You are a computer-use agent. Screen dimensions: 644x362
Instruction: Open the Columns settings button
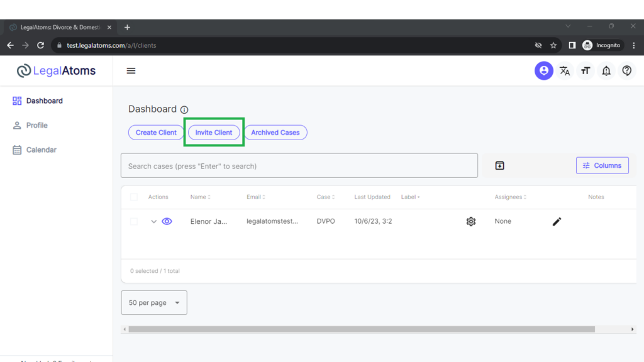[602, 165]
